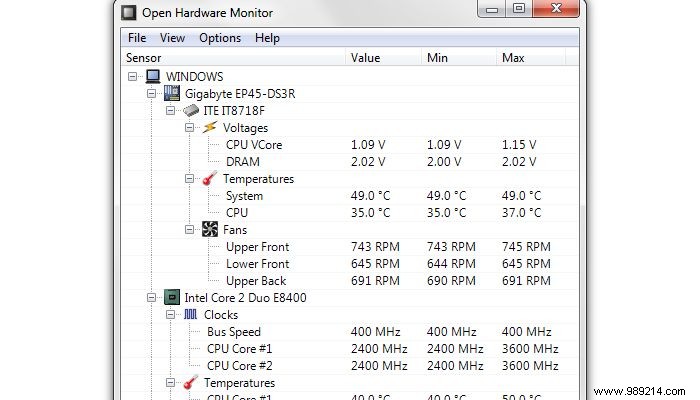This screenshot has height=400, width=700.
Task: Click the Upper Front max 745 RPM
Action: pos(526,247)
